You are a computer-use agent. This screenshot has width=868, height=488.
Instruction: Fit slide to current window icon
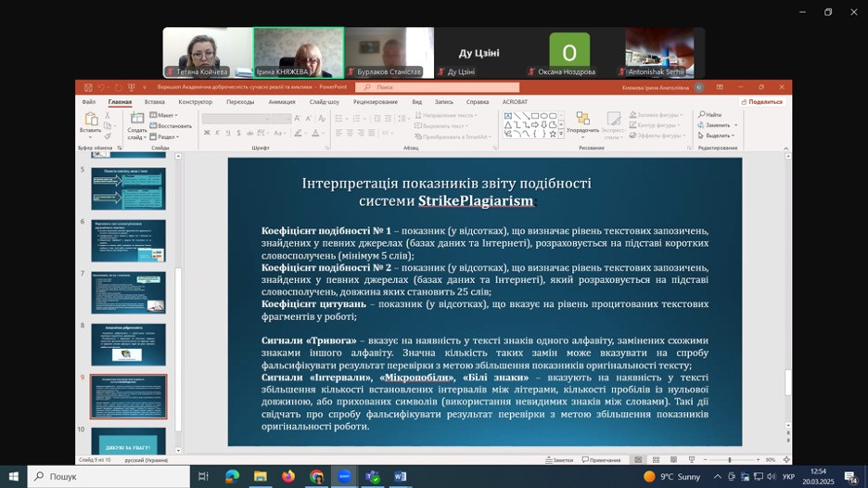(x=786, y=460)
